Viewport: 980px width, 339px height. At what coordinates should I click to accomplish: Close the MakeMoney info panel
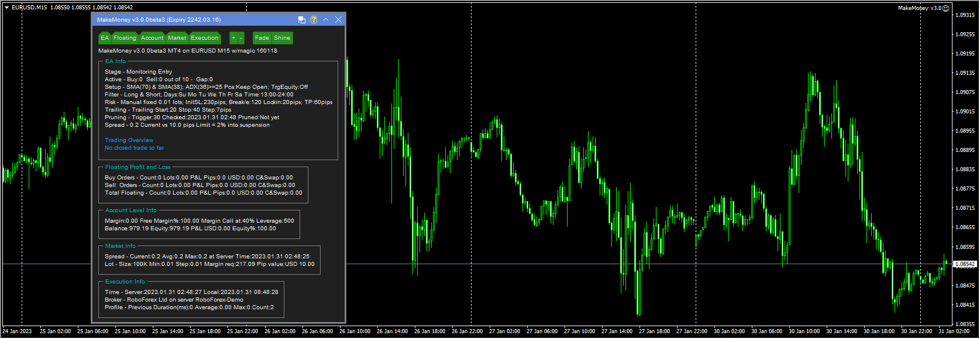[x=338, y=20]
